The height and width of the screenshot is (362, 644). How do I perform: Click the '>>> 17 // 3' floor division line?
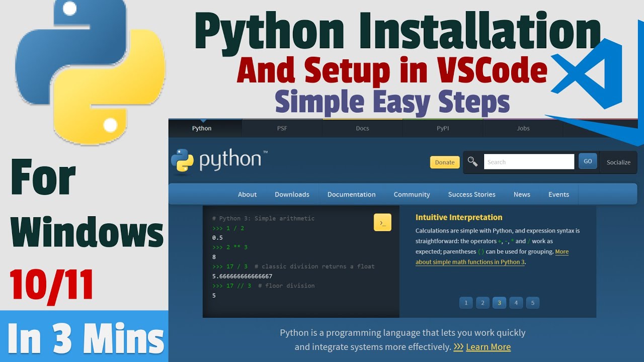263,286
